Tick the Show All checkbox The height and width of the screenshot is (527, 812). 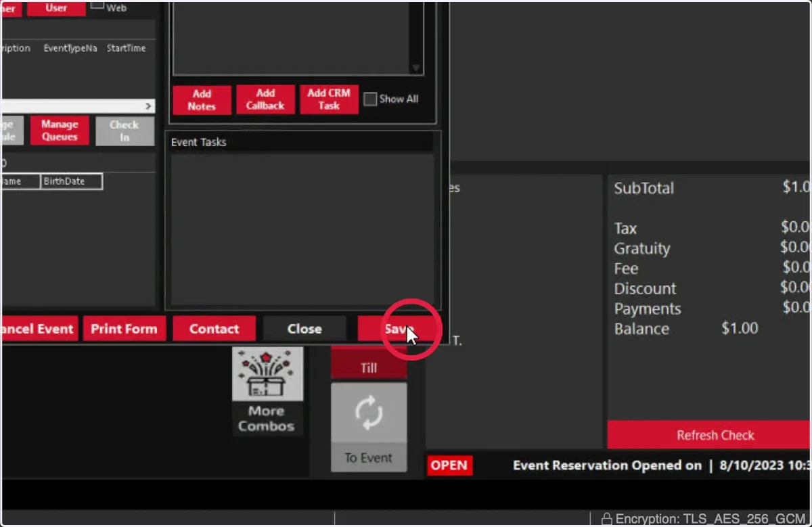370,99
